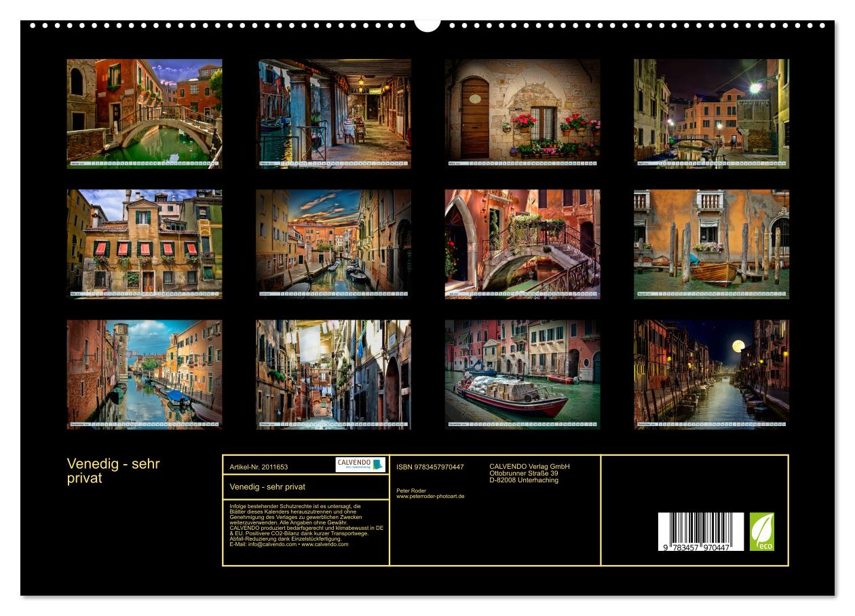The width and height of the screenshot is (855, 616).
Task: Click www.peterroder-photoart.de website link
Action: (430, 496)
